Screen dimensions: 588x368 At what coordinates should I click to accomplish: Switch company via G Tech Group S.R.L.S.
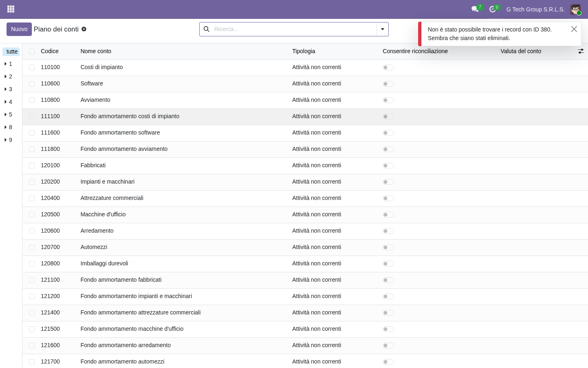(535, 9)
